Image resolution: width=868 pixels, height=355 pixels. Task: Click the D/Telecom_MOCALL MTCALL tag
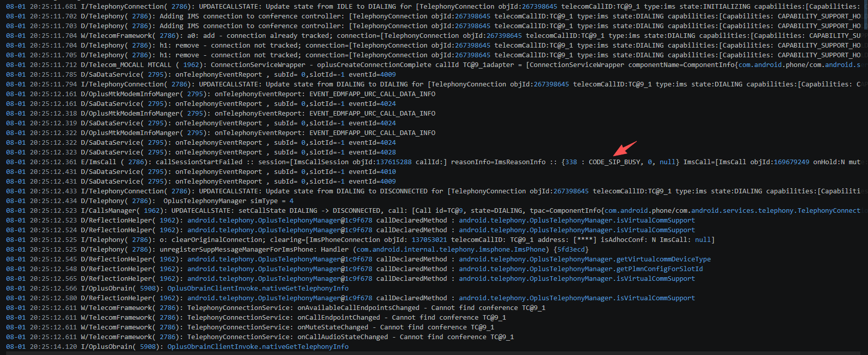point(126,65)
